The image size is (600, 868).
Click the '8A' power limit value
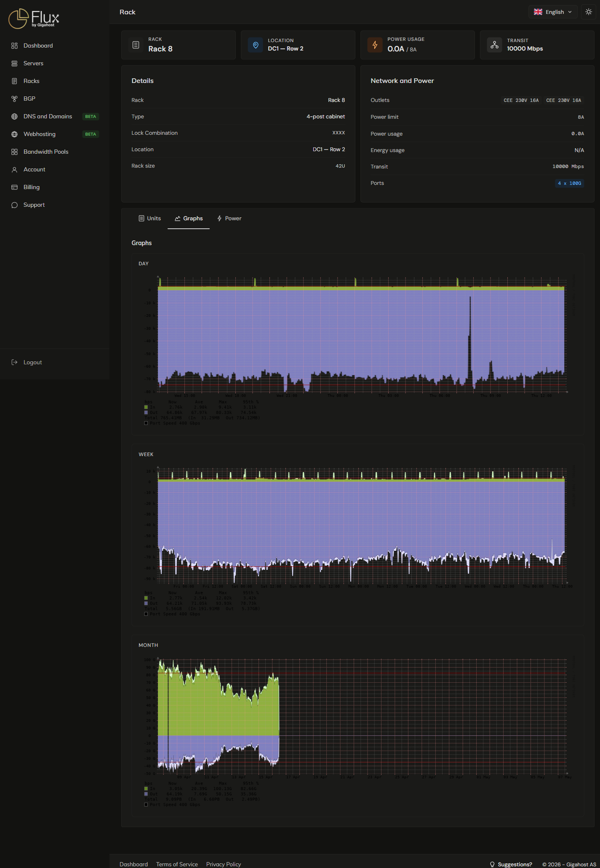click(581, 117)
